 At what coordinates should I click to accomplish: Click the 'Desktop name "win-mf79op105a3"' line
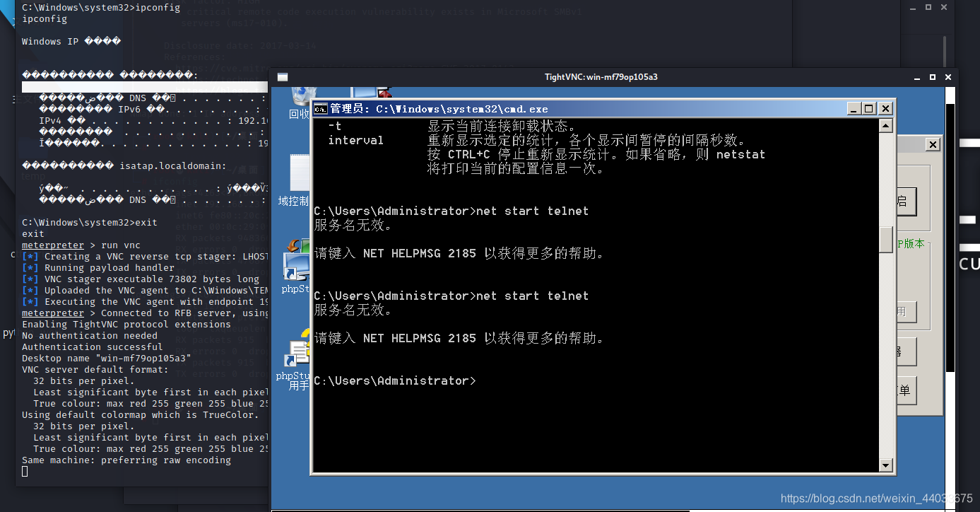click(107, 359)
